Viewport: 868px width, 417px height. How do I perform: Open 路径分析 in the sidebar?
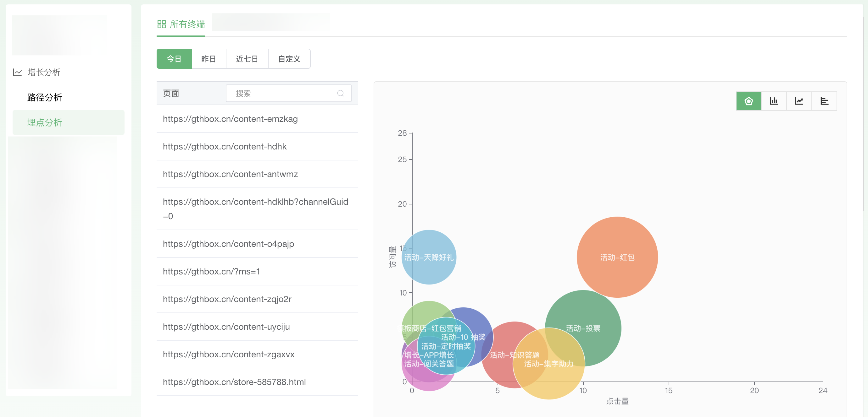44,98
